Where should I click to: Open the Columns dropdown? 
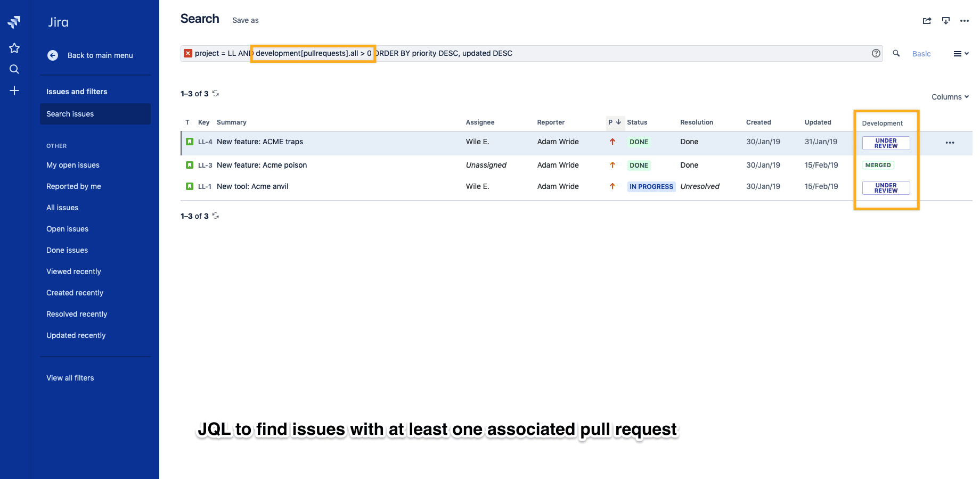click(950, 97)
